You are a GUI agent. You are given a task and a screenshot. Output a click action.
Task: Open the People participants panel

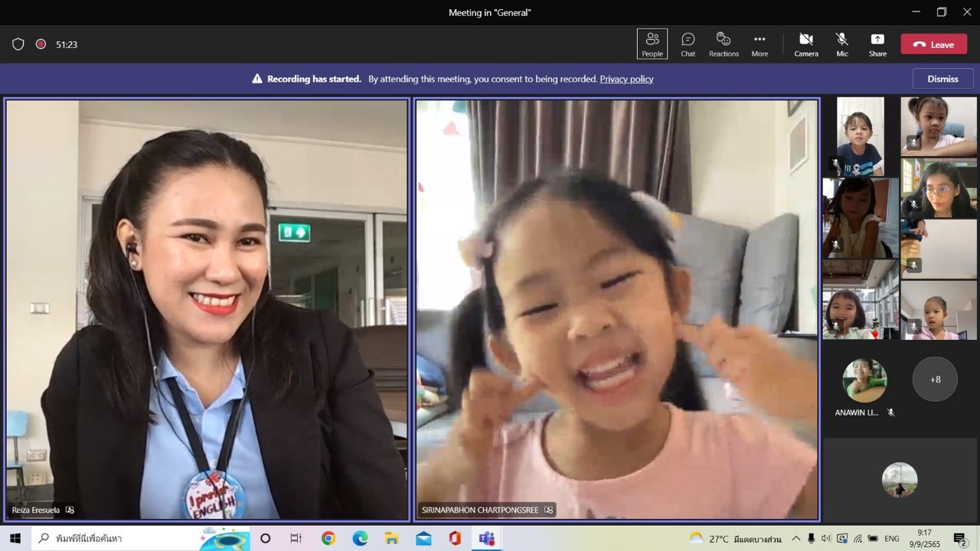click(652, 44)
